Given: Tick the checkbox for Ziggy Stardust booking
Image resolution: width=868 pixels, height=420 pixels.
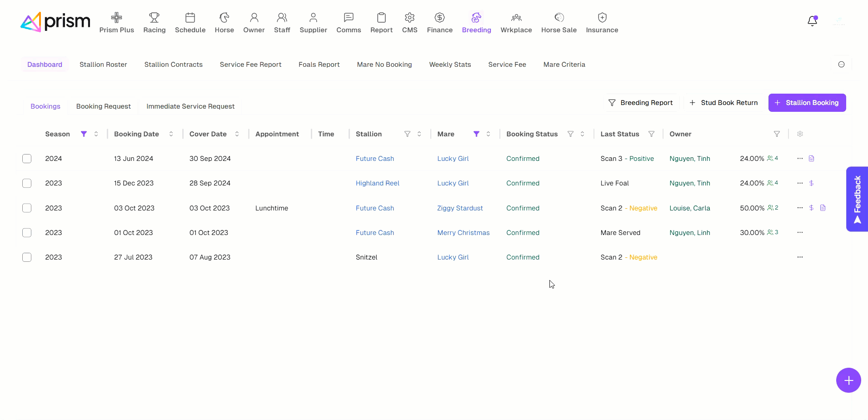Looking at the screenshot, I should pos(27,208).
